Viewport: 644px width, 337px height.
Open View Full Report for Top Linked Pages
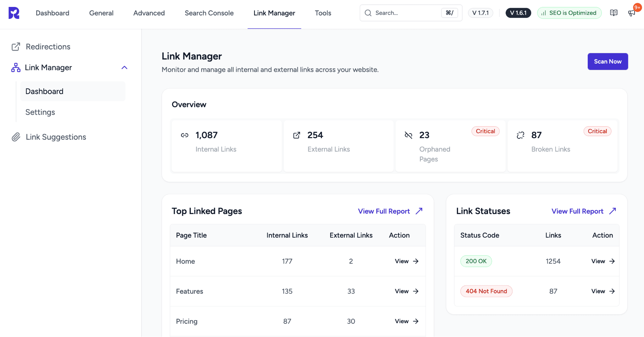(384, 211)
